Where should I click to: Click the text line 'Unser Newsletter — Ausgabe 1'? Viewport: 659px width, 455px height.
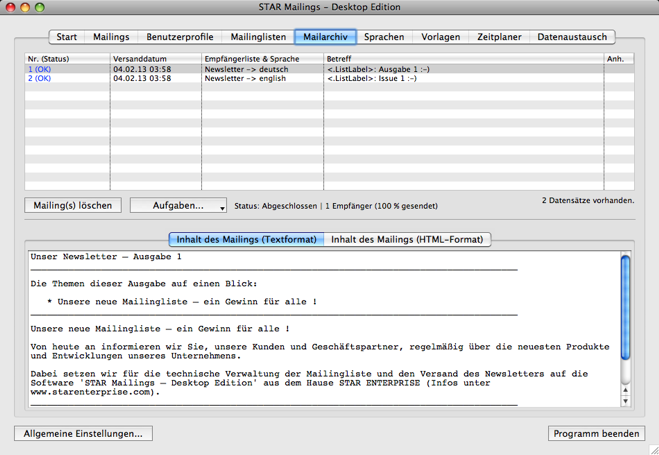106,257
